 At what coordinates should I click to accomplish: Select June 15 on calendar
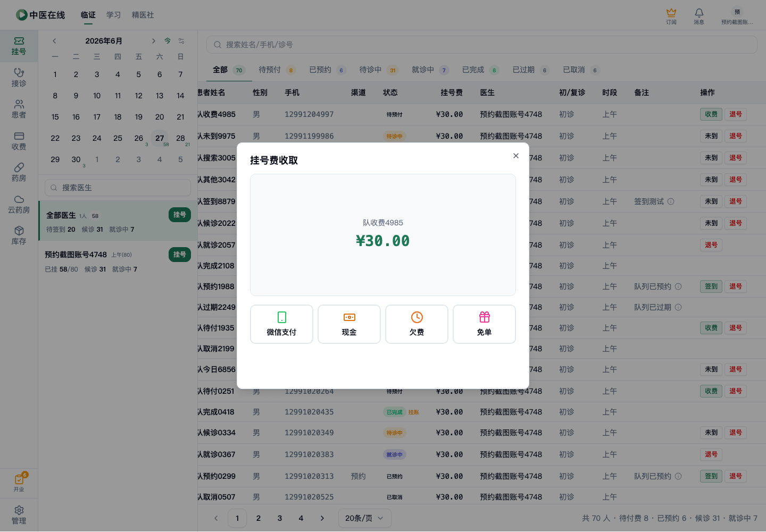55,117
